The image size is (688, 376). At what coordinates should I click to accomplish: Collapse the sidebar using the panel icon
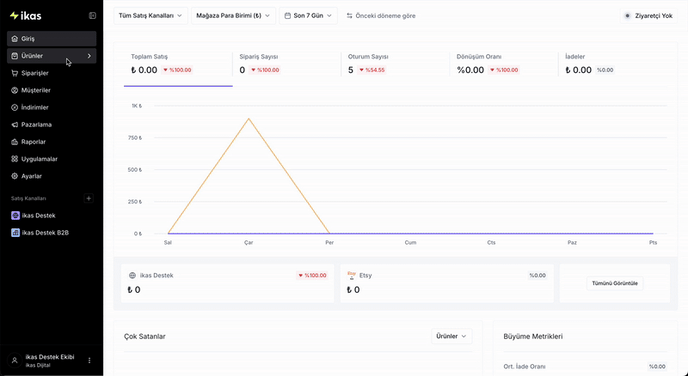pyautogui.click(x=92, y=16)
